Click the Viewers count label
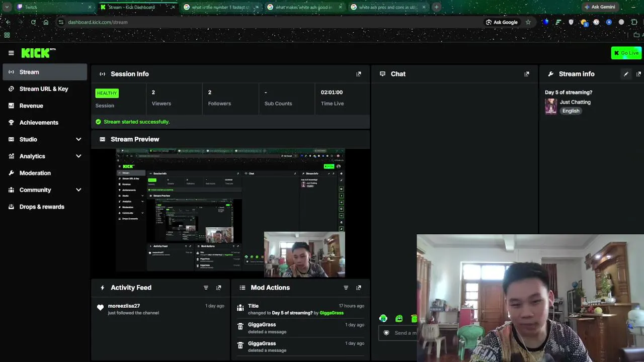This screenshot has height=362, width=644. (162, 104)
